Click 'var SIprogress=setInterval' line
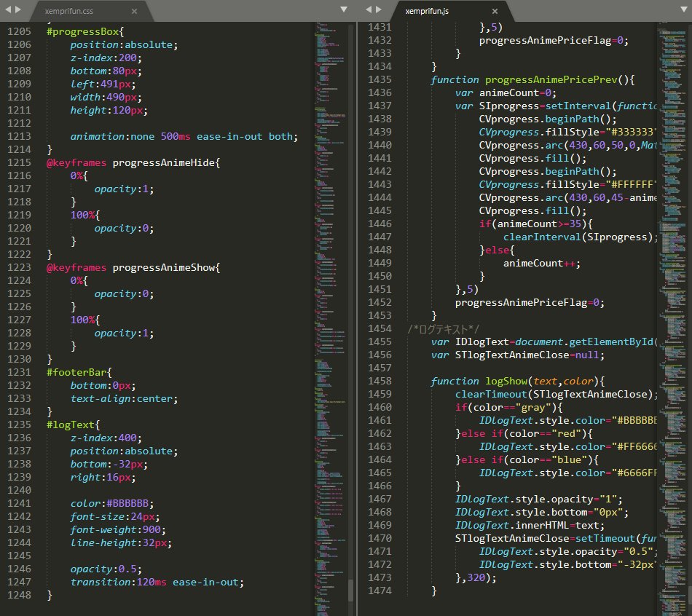Screen dimensions: 692x616 pyautogui.click(x=556, y=106)
